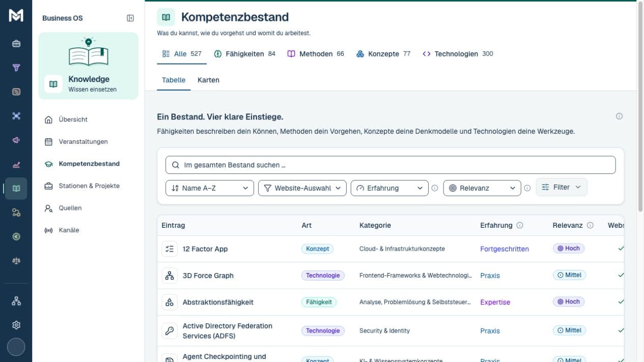This screenshot has height=362, width=644.
Task: Click the Technologie badge in 3D Force Graph row
Action: point(323,275)
